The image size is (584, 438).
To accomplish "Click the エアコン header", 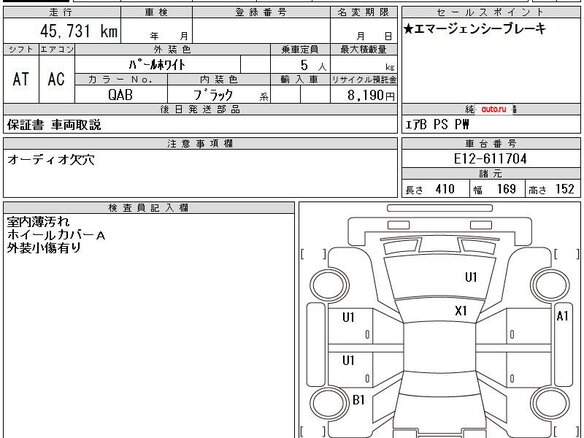I will [57, 49].
